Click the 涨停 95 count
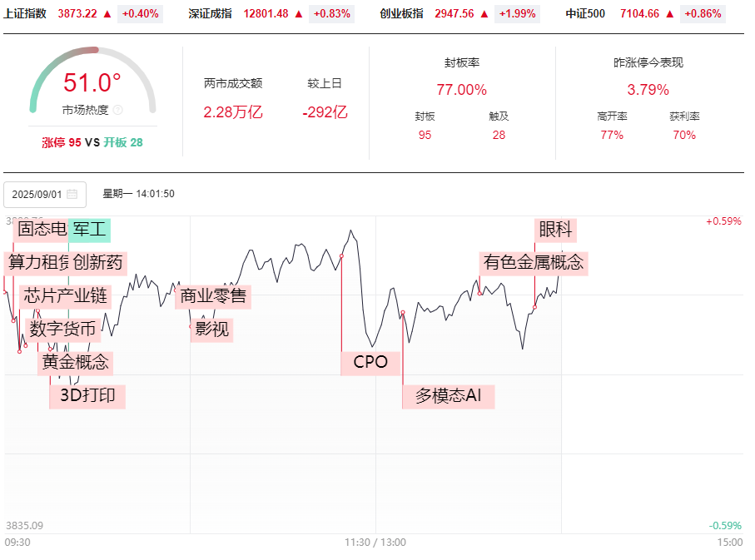Image resolution: width=755 pixels, height=560 pixels. [x=62, y=142]
